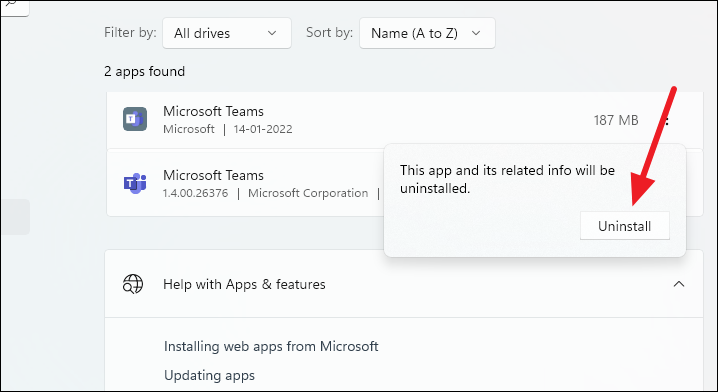718x392 pixels.
Task: Collapse the Help with Apps & features section
Action: (679, 284)
